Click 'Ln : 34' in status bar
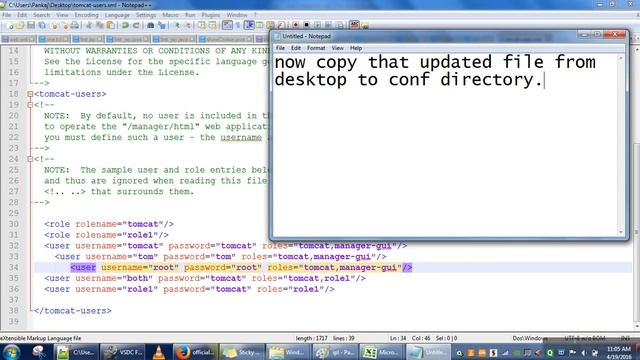The width and height of the screenshot is (640, 360). pyautogui.click(x=398, y=338)
